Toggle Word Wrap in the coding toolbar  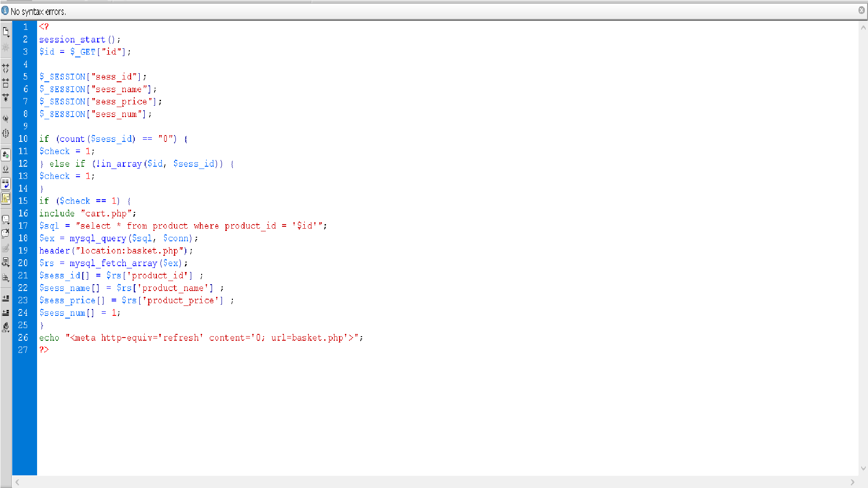tap(6, 183)
